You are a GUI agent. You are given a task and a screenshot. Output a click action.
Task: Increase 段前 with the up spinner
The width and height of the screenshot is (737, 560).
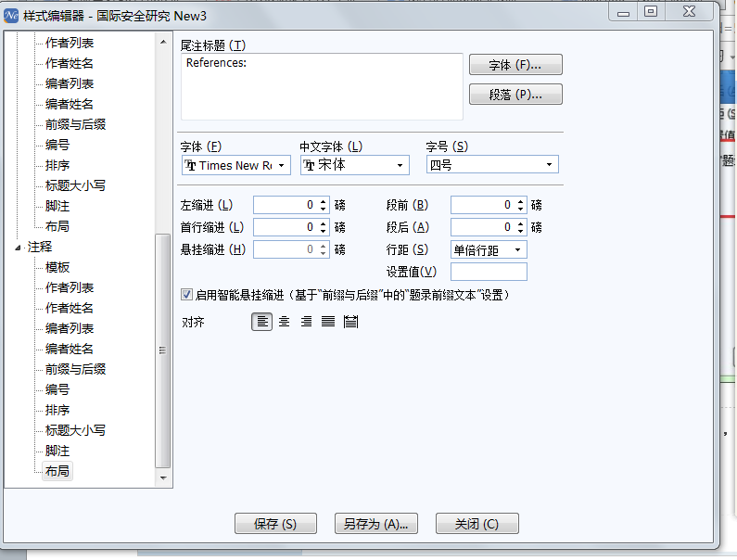coord(520,201)
